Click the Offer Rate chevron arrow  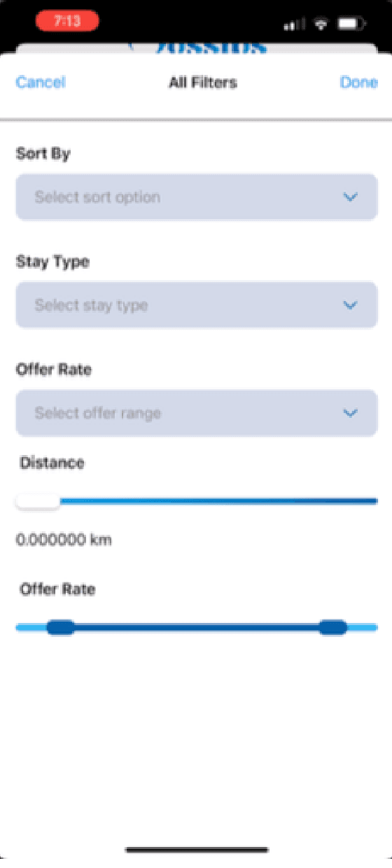[x=351, y=413]
